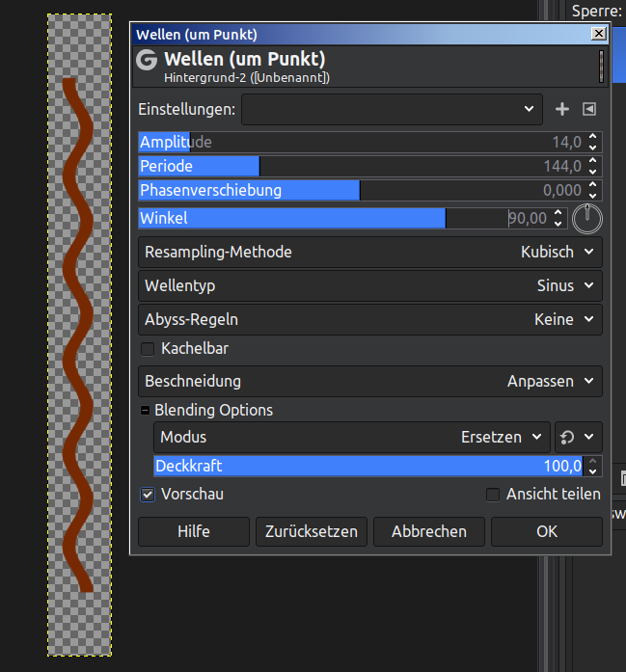This screenshot has width=626, height=672.
Task: Open the Wellentyp dropdown
Action: (x=370, y=285)
